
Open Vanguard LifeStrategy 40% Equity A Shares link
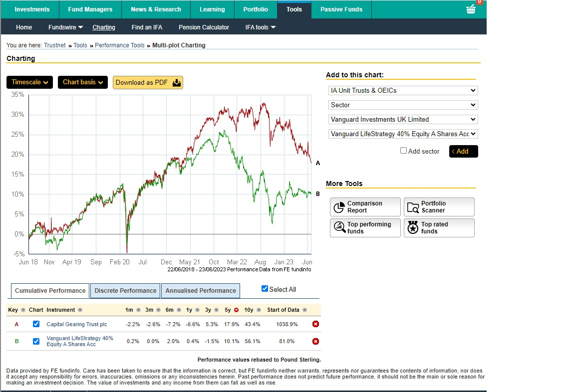coord(79,341)
